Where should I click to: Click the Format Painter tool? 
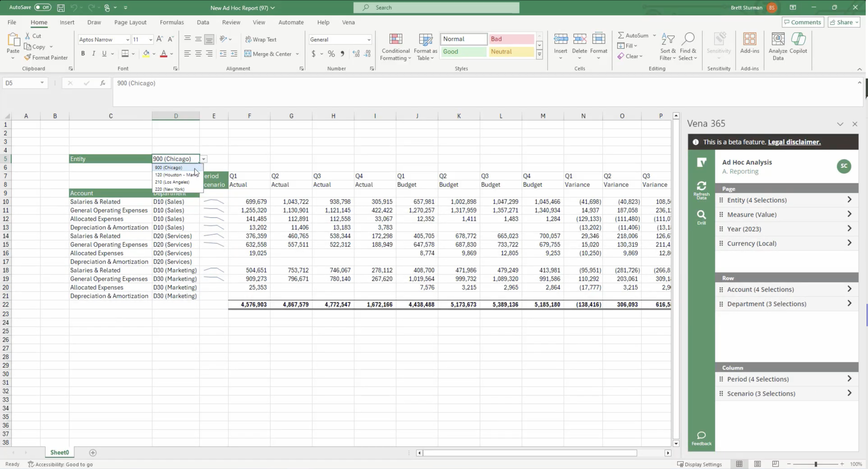[46, 58]
